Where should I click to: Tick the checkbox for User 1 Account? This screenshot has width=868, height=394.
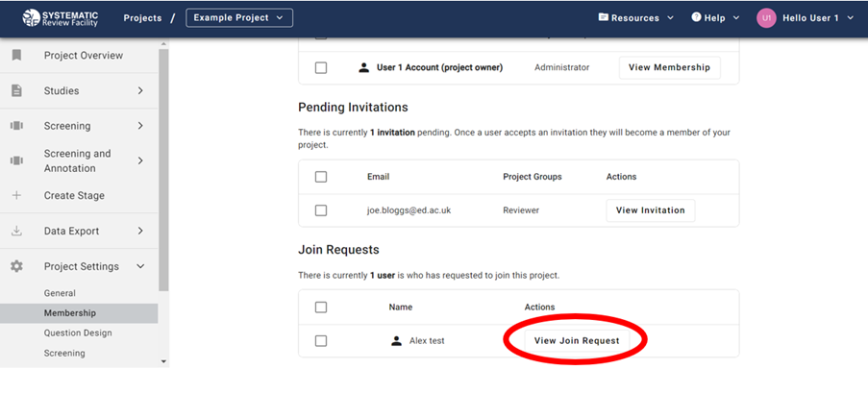coord(321,68)
